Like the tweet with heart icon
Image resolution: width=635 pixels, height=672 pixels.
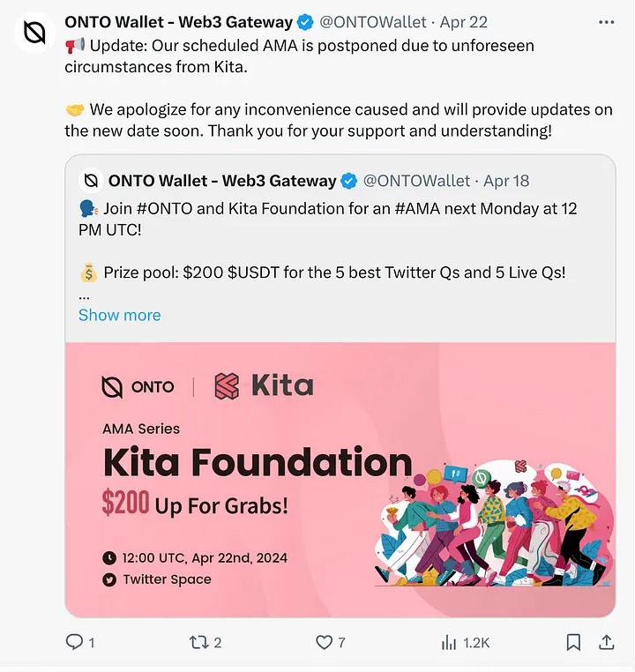[x=325, y=642]
